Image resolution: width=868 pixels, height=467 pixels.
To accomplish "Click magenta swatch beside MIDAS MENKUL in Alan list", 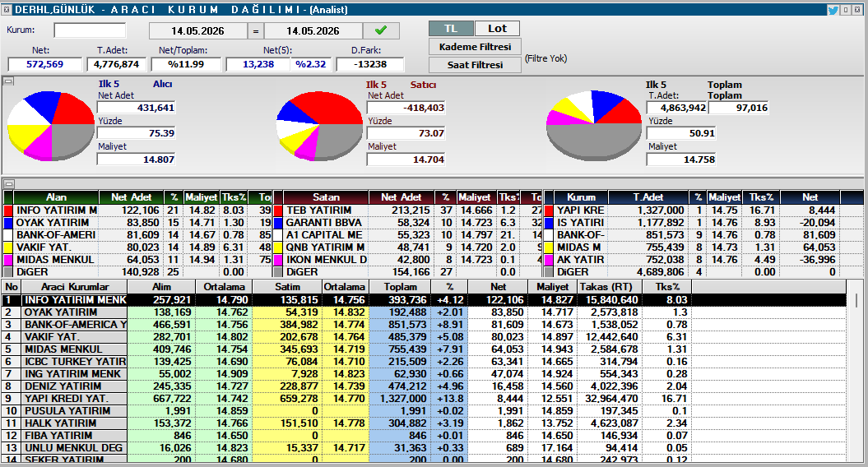I will 7,260.
